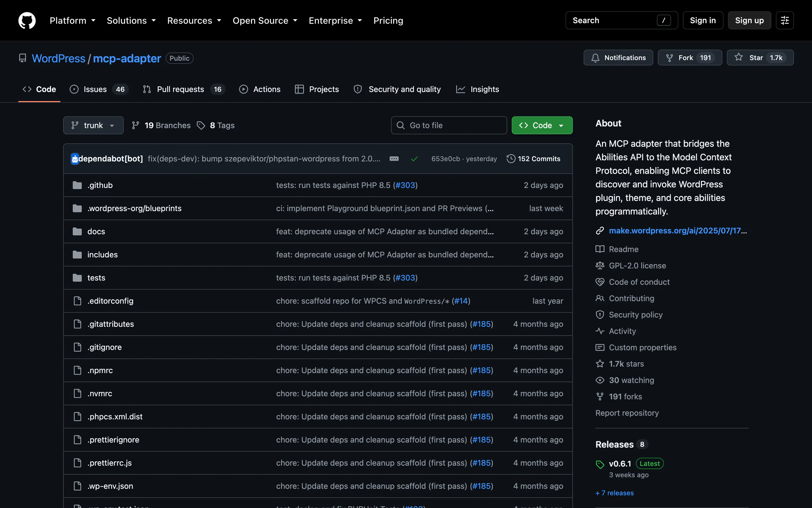This screenshot has height=508, width=812.
Task: Switch to the Issues tab
Action: pos(99,89)
